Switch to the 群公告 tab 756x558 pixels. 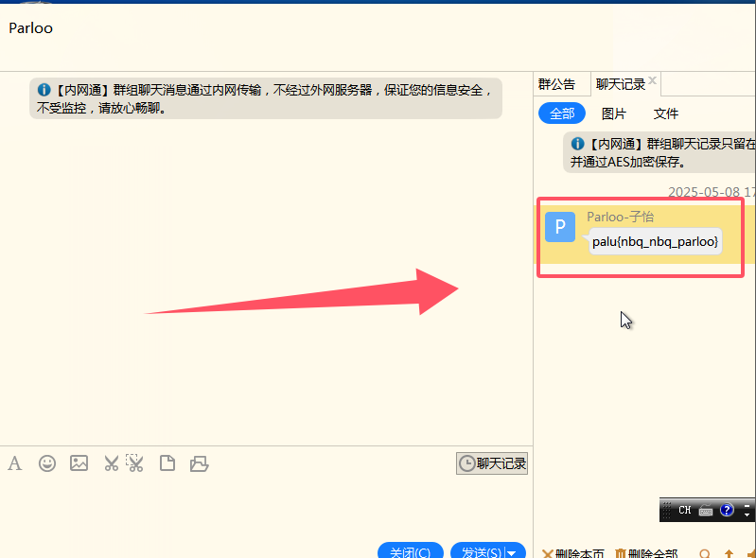click(x=556, y=84)
